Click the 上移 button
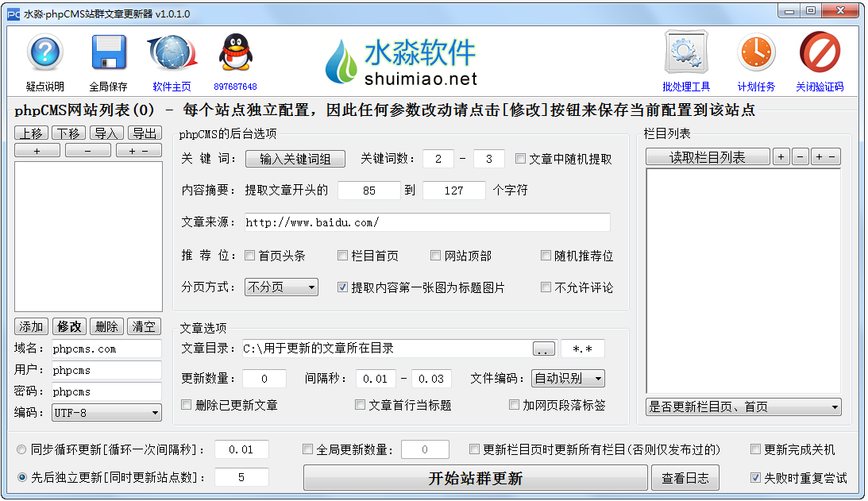868x501 pixels. pyautogui.click(x=31, y=133)
